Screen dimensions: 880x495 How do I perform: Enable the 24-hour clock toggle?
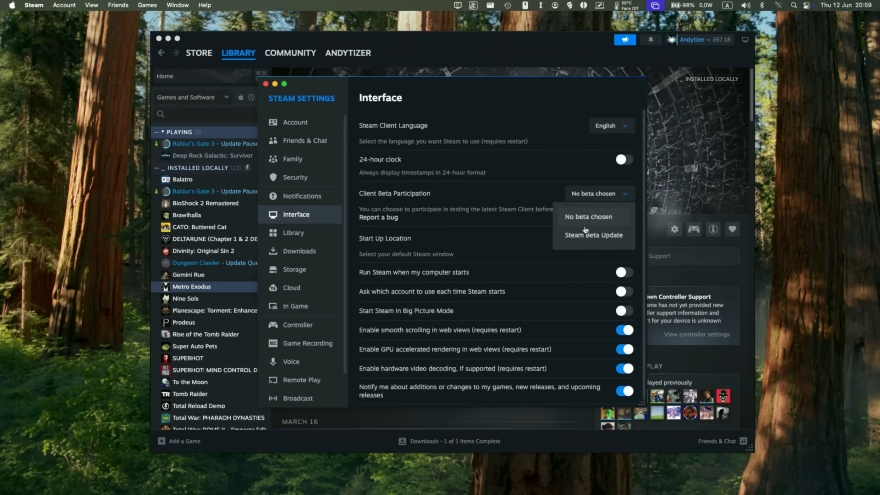[624, 159]
